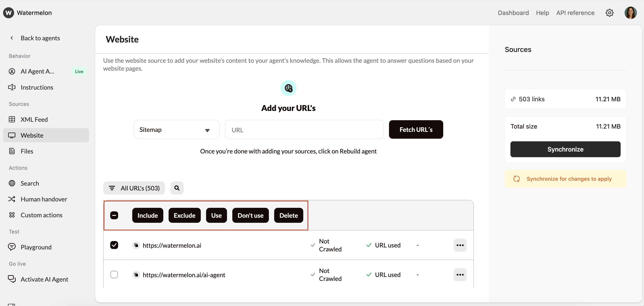Open the options menu for the ai-agent URL row

coord(460,274)
